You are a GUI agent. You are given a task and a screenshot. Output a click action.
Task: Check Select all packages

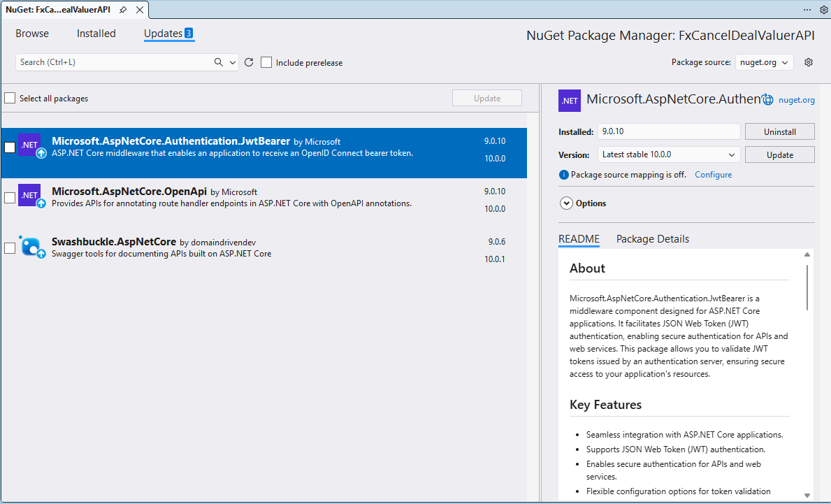(x=10, y=99)
